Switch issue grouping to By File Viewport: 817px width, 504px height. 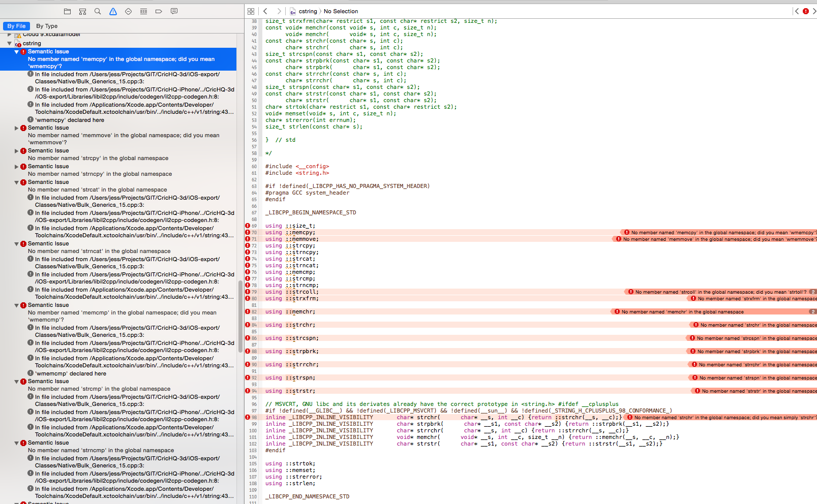click(16, 26)
